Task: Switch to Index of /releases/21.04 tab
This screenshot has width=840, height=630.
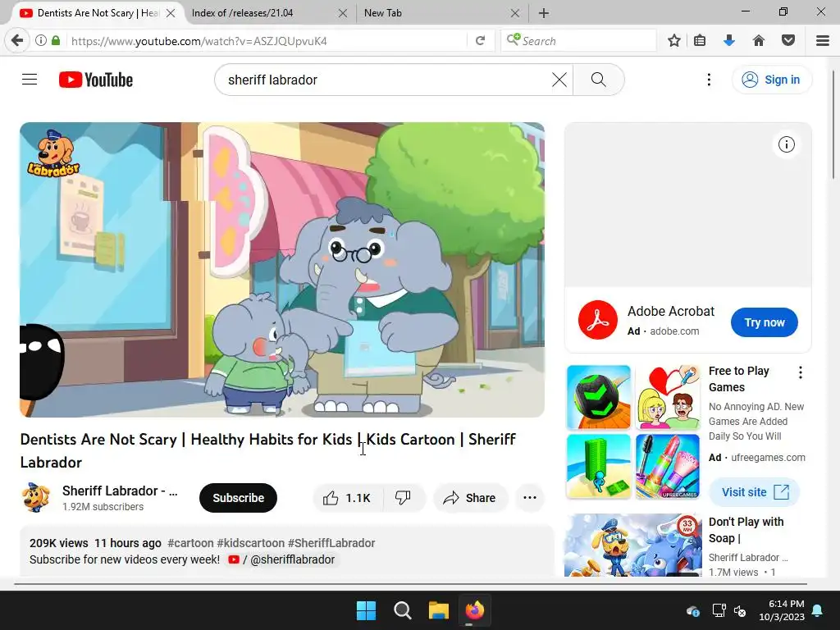Action: (265, 13)
